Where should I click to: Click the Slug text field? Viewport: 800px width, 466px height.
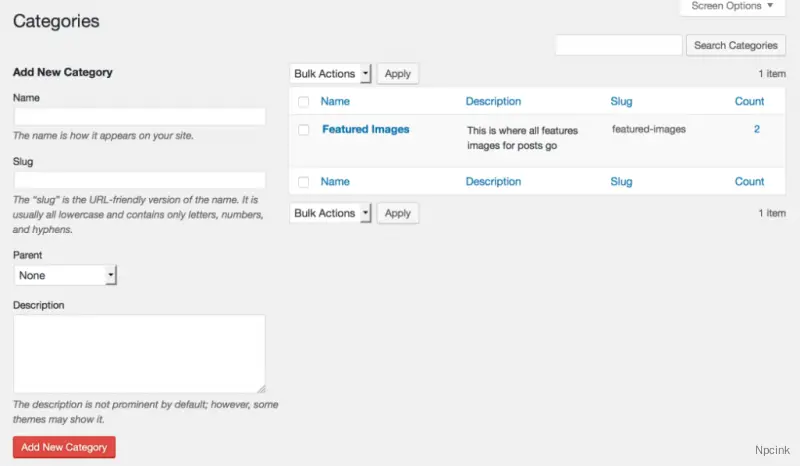click(x=139, y=180)
